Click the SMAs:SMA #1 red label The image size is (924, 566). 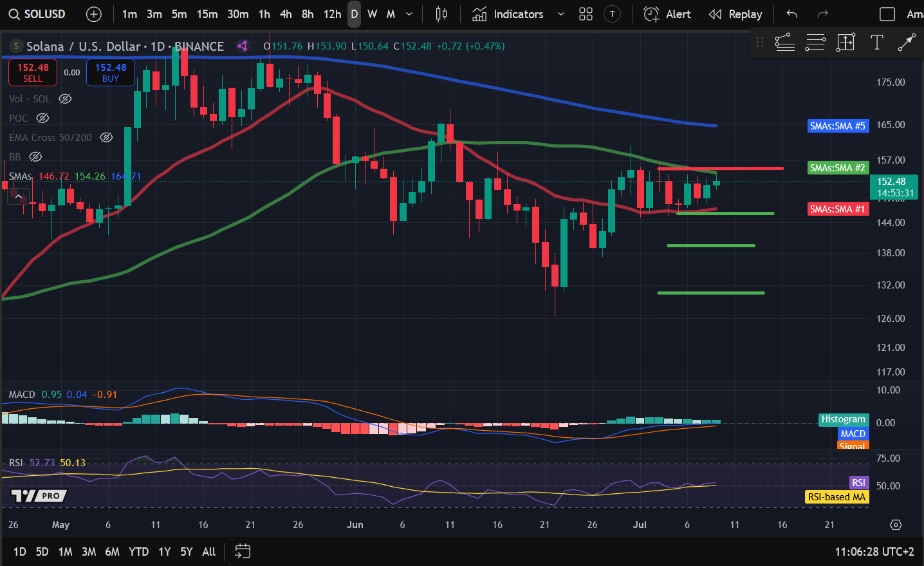(838, 209)
